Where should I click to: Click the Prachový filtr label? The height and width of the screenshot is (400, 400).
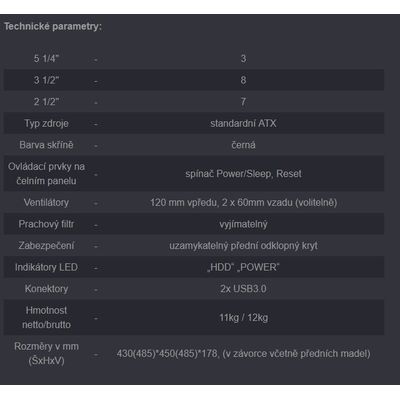click(x=46, y=224)
